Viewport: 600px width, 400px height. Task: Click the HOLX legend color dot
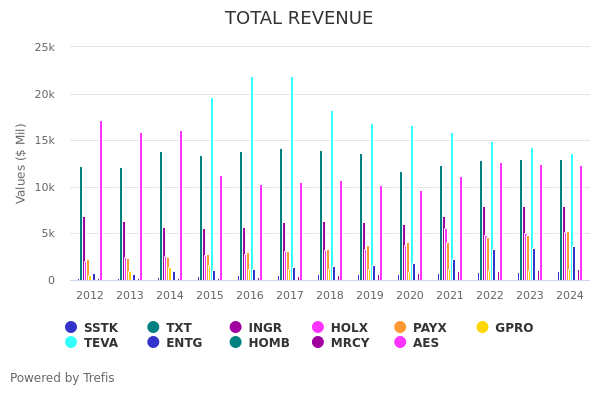point(340,328)
